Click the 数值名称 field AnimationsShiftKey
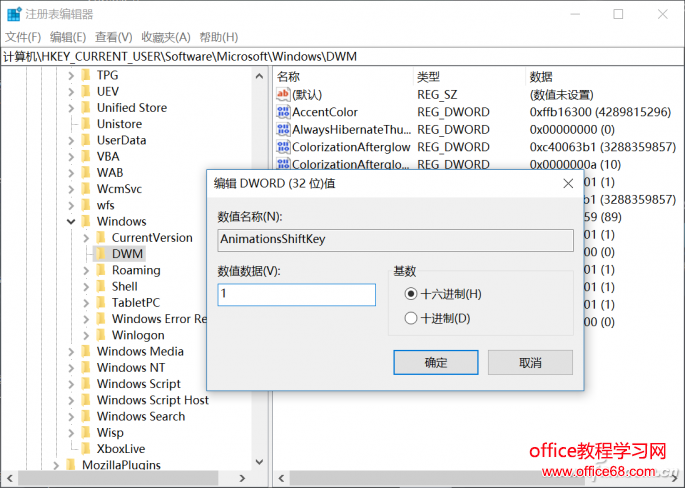This screenshot has height=488, width=685. tap(395, 240)
